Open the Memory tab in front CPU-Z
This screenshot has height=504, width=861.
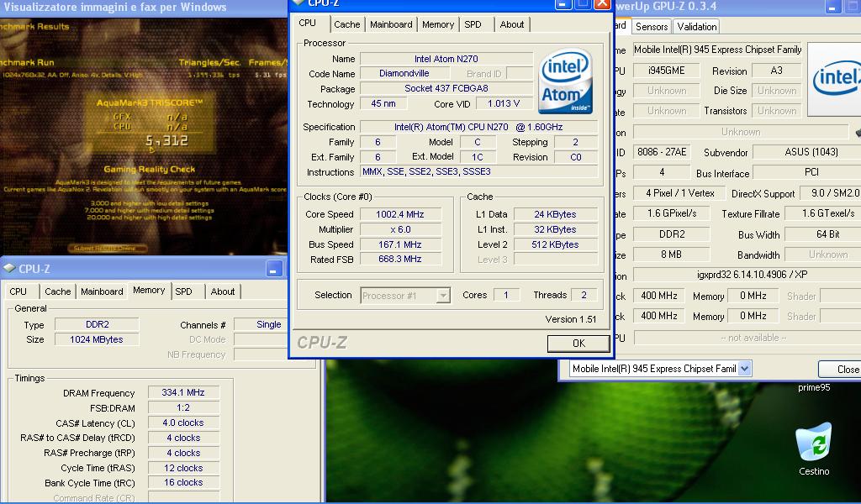pos(437,24)
